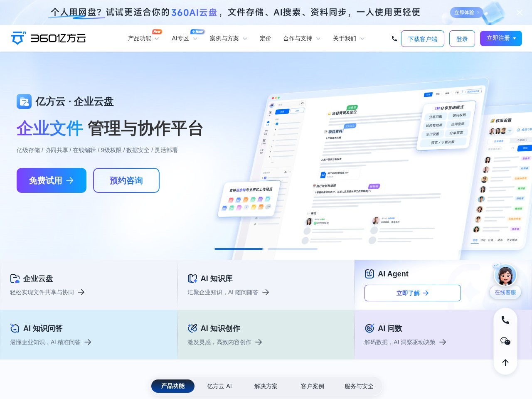The image size is (532, 399).
Task: Select the 亿方云 AI section tab
Action: tap(219, 386)
